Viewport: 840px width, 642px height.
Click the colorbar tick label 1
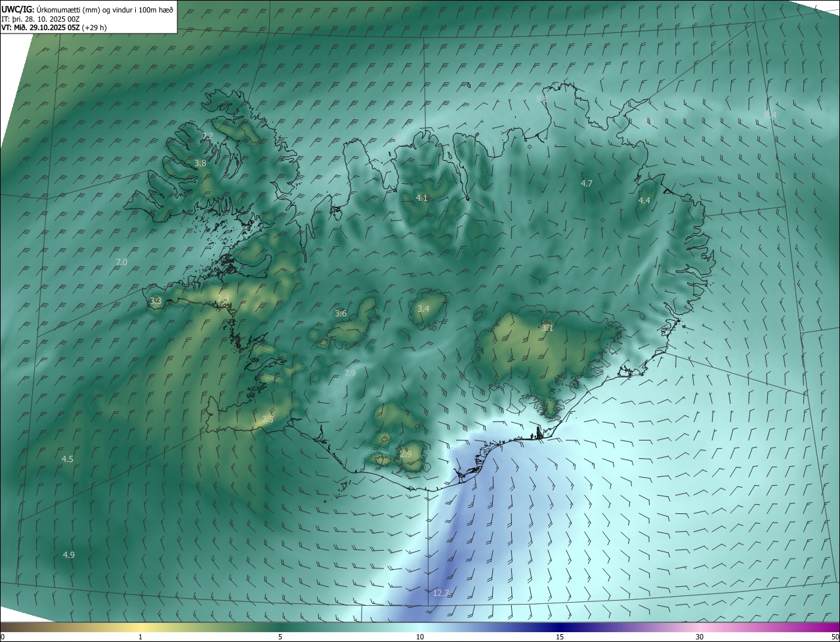[x=140, y=637]
